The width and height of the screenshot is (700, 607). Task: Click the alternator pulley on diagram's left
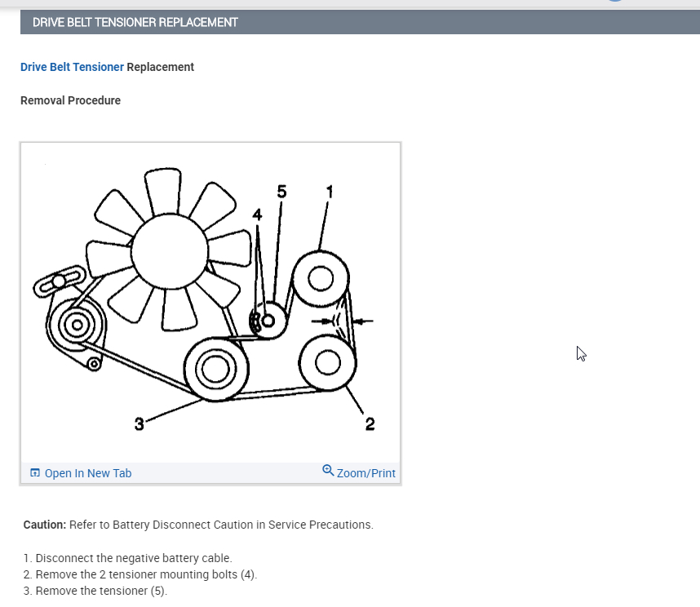[77, 325]
